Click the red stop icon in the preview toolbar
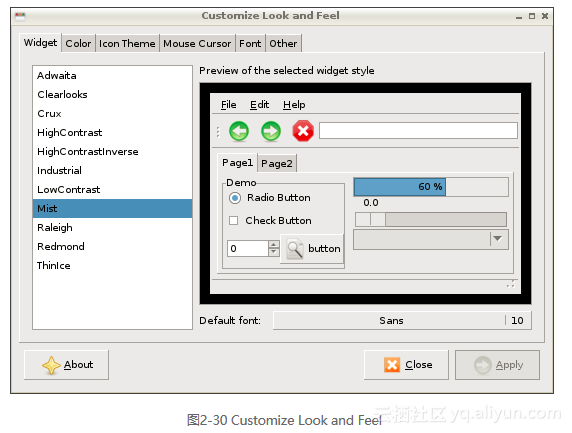 coord(303,131)
